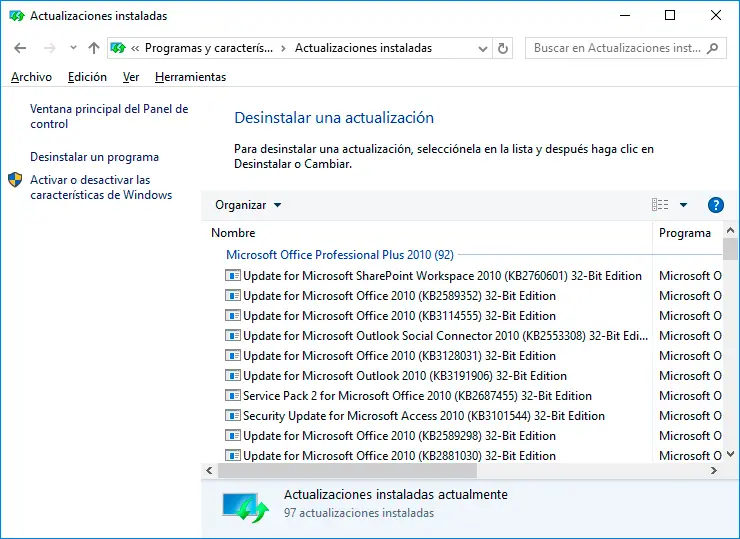Click in the search updates field
Image resolution: width=740 pixels, height=539 pixels.
click(x=617, y=48)
